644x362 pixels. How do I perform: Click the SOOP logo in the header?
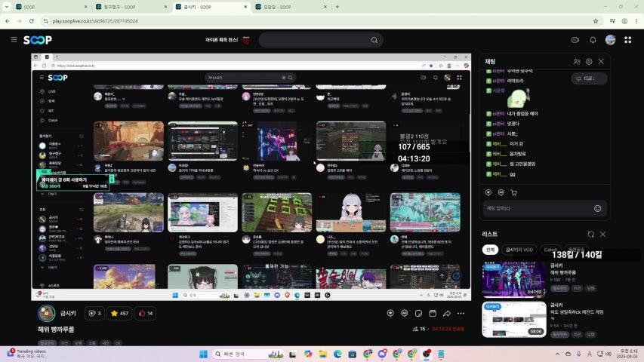pos(38,40)
